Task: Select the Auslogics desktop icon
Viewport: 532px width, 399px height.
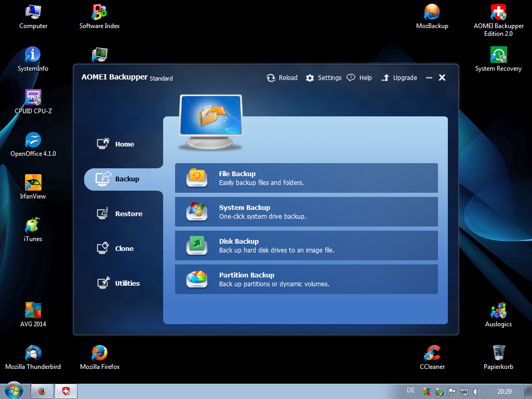Action: pos(498,315)
